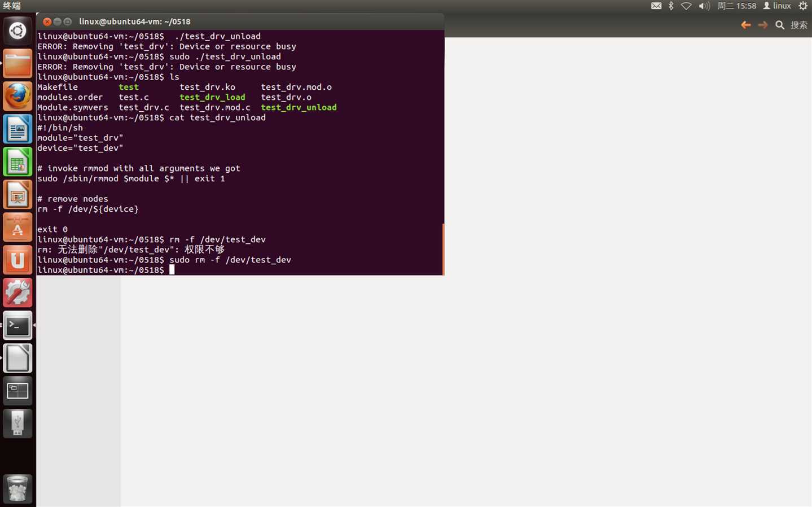Click the terminal cursor at last prompt

[x=172, y=270]
